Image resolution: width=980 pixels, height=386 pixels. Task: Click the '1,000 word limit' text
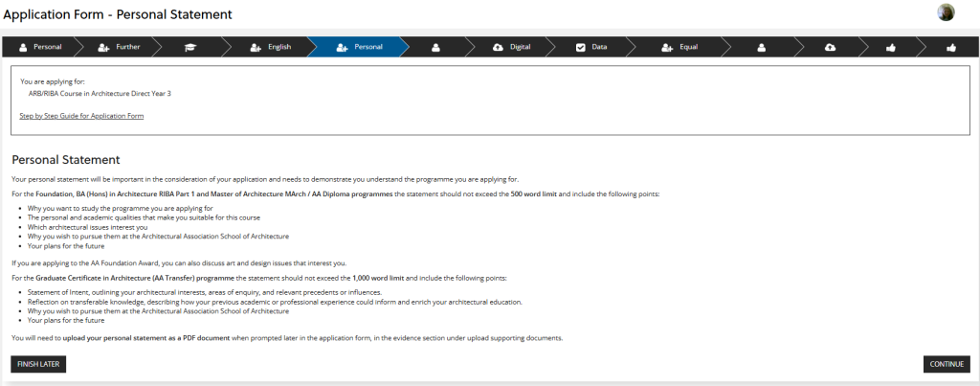[379, 278]
